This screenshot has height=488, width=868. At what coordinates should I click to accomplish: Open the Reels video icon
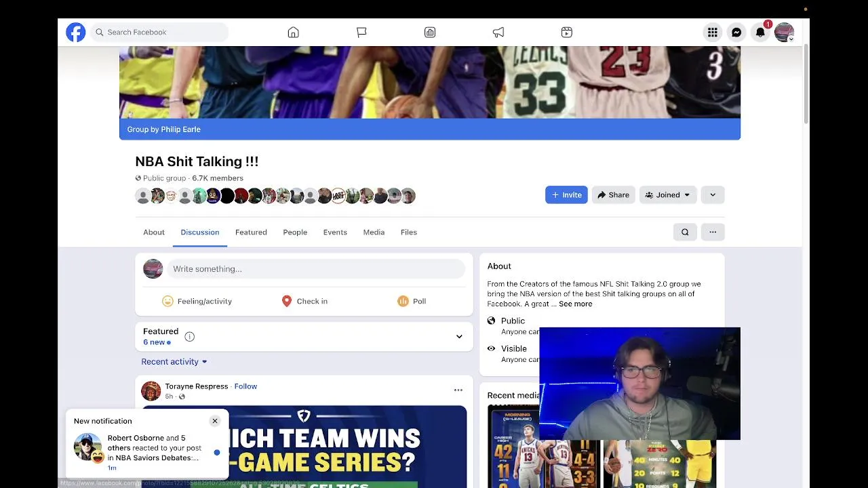click(567, 32)
